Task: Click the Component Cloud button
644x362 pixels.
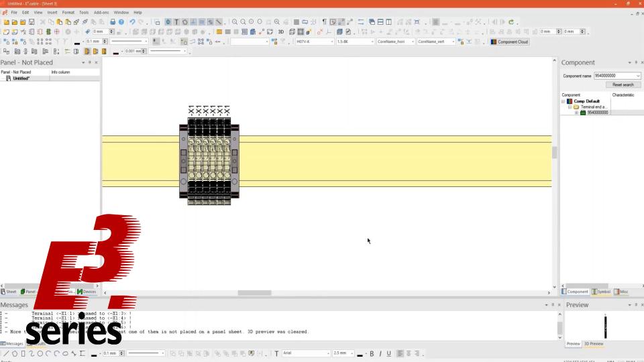Action: coord(510,42)
